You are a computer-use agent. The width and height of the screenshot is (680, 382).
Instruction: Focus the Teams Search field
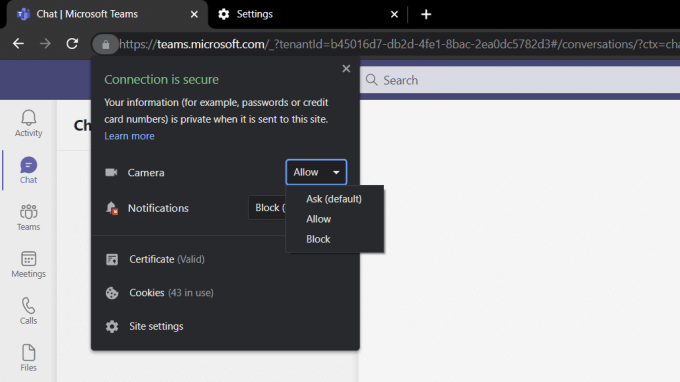coord(520,80)
